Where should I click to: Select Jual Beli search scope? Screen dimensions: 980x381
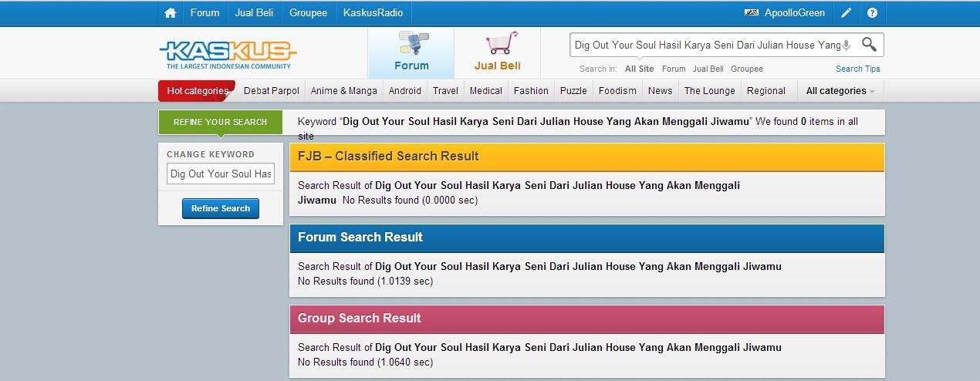click(x=708, y=69)
